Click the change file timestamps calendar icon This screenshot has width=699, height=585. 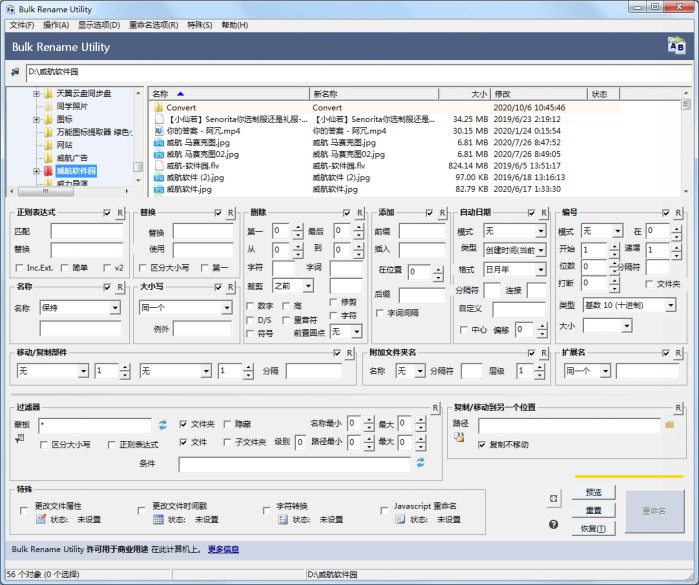click(x=158, y=519)
